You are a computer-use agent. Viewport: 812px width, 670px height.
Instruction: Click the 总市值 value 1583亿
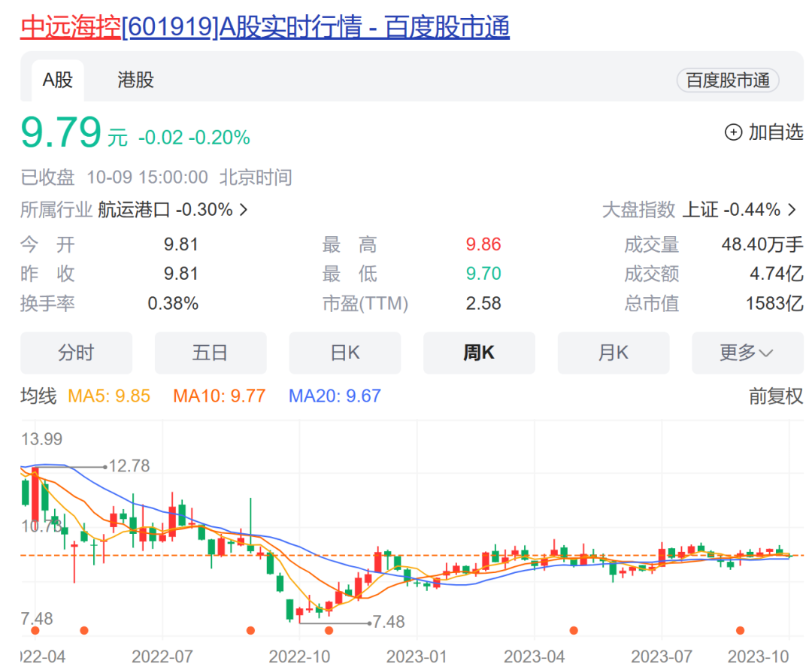coord(774,303)
